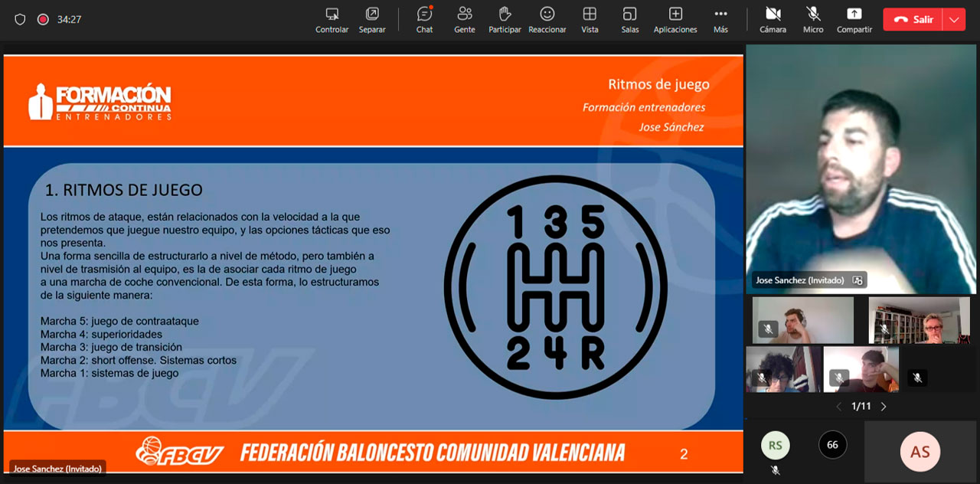This screenshot has width=980, height=484.
Task: Click 'Formación entrenadores' subtitle on slide
Action: 644,107
